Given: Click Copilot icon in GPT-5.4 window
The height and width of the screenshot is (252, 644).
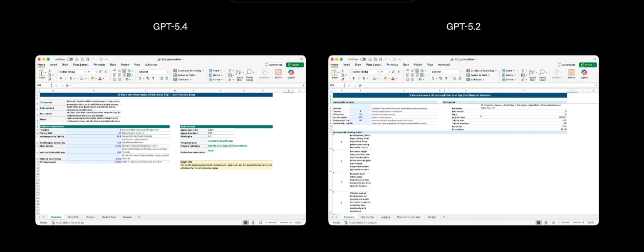Looking at the screenshot, I should pos(291,73).
